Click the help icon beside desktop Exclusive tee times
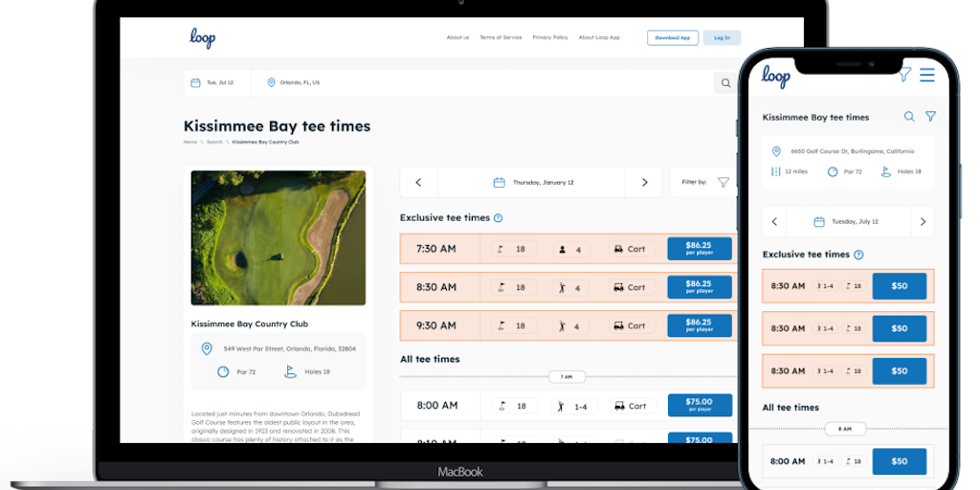Screen dimensions: 980x490 click(498, 218)
